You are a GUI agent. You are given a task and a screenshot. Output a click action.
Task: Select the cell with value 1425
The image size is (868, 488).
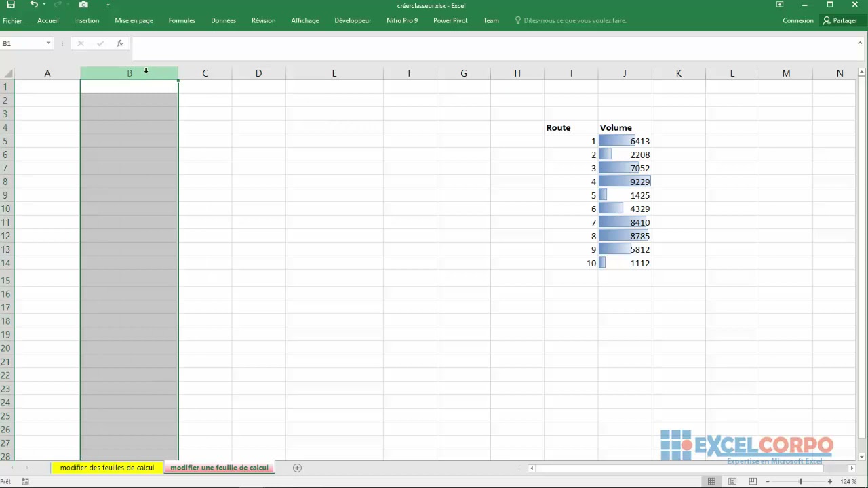(x=625, y=195)
